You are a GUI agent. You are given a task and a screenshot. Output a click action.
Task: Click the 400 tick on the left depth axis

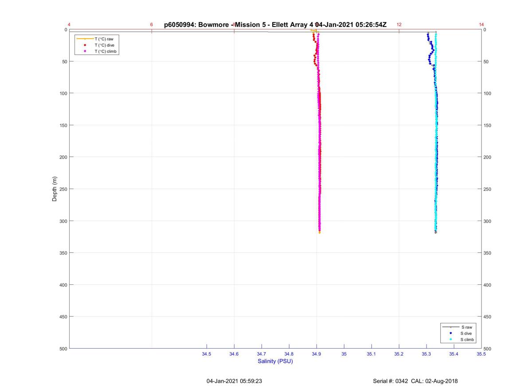click(63, 285)
